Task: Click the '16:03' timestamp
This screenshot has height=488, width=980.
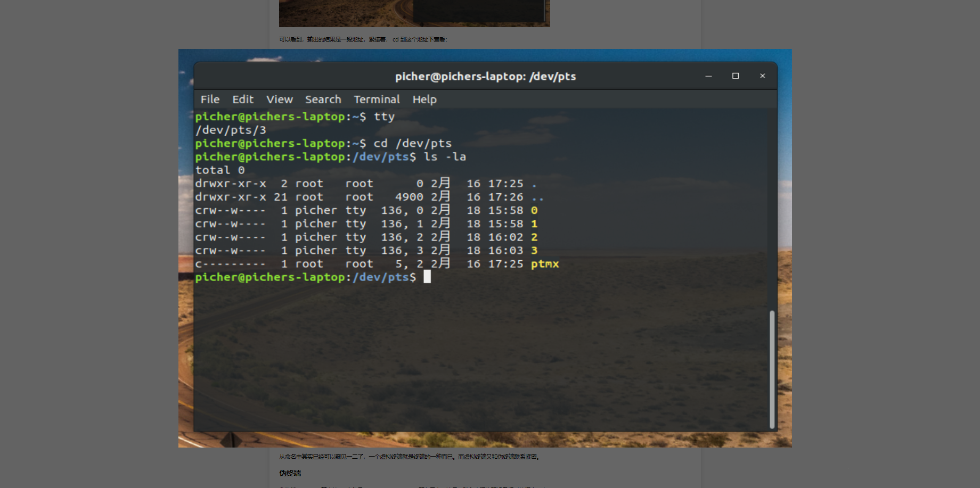Action: pos(506,250)
